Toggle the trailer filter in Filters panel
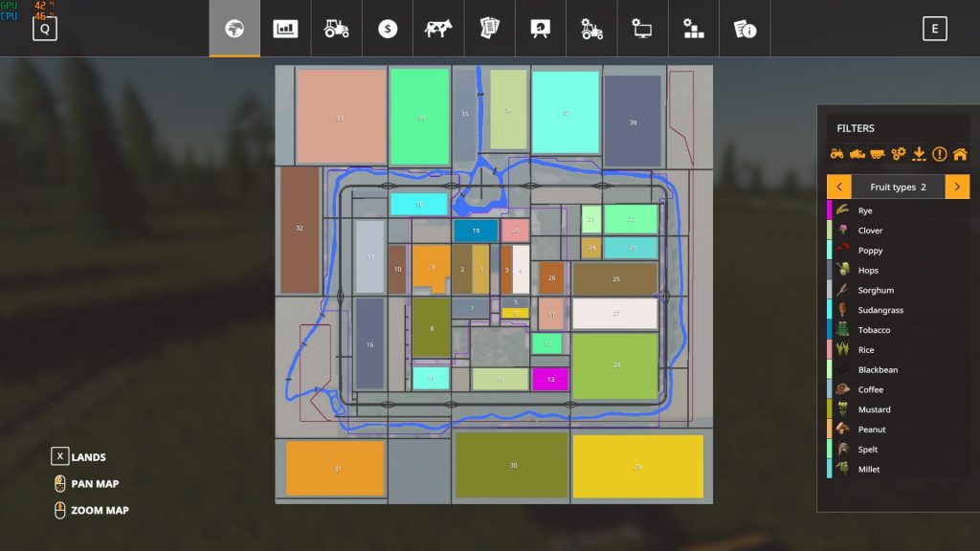 pyautogui.click(x=877, y=155)
